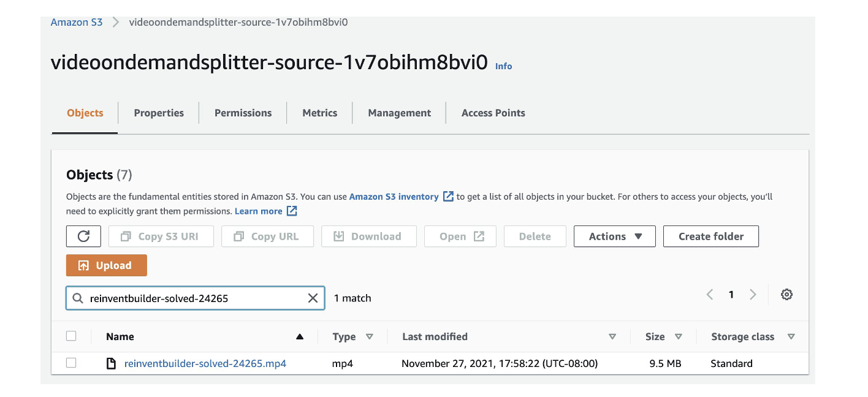Viewport: 868px width, 397px height.
Task: Sort by the Size column arrow
Action: click(x=678, y=336)
